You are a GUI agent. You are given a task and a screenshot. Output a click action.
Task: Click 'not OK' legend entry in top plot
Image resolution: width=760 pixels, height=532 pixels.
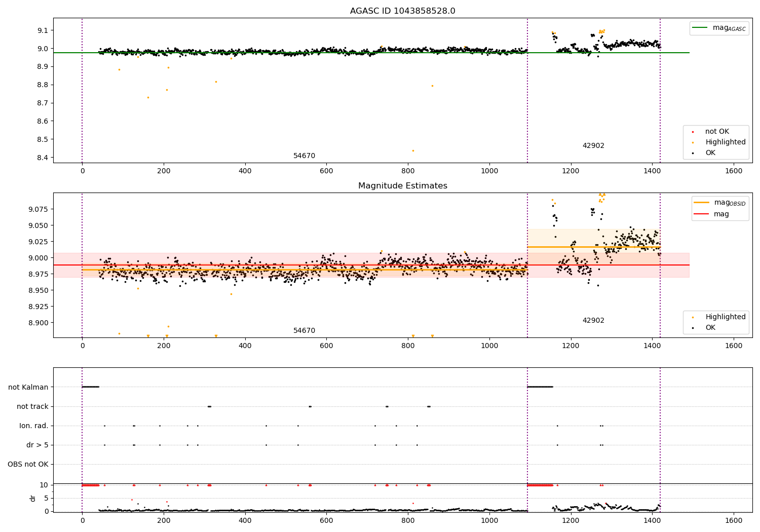tap(711, 132)
